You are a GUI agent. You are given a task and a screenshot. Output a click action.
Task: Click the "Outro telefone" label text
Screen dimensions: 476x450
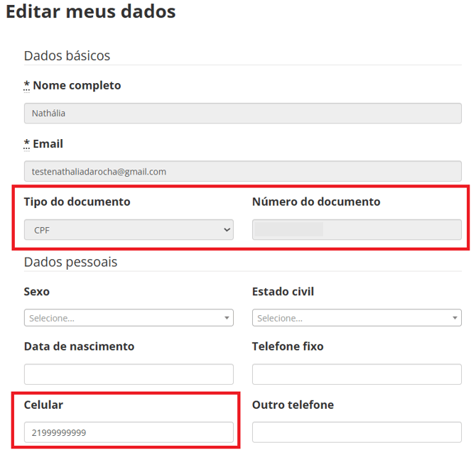[x=293, y=405]
